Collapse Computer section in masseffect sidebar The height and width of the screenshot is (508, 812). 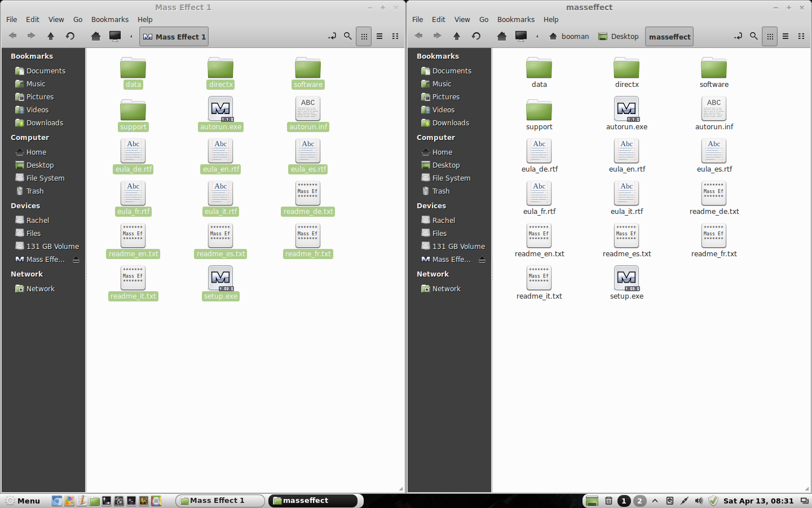[x=436, y=138]
